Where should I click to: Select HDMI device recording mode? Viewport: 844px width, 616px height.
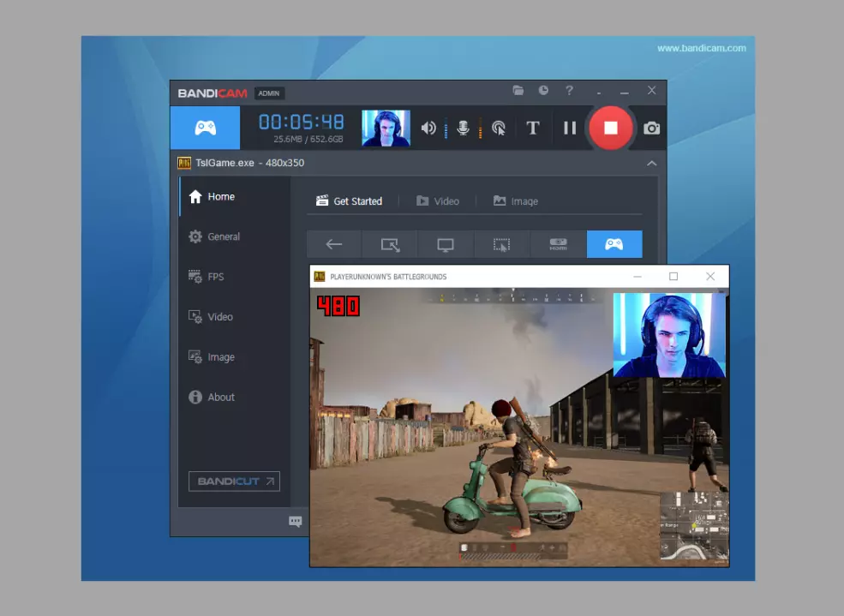tap(558, 244)
